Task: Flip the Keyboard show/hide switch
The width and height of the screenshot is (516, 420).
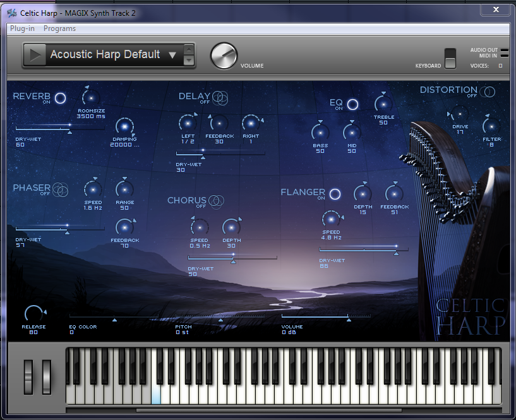Action: [450, 59]
